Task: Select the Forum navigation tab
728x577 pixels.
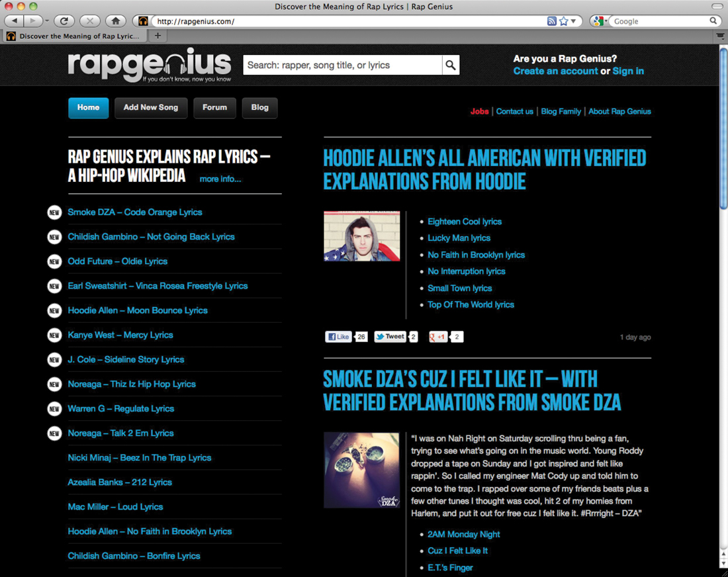Action: (214, 108)
